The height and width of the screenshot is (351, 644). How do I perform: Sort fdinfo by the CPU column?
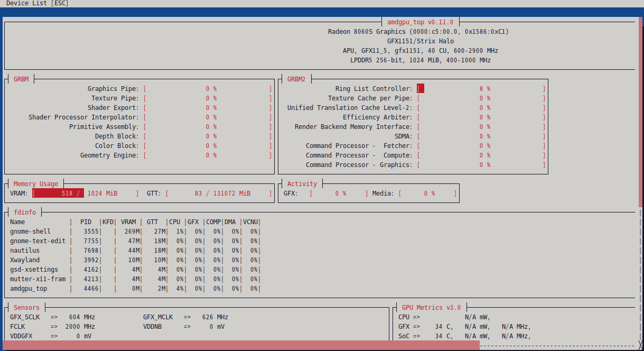[174, 222]
